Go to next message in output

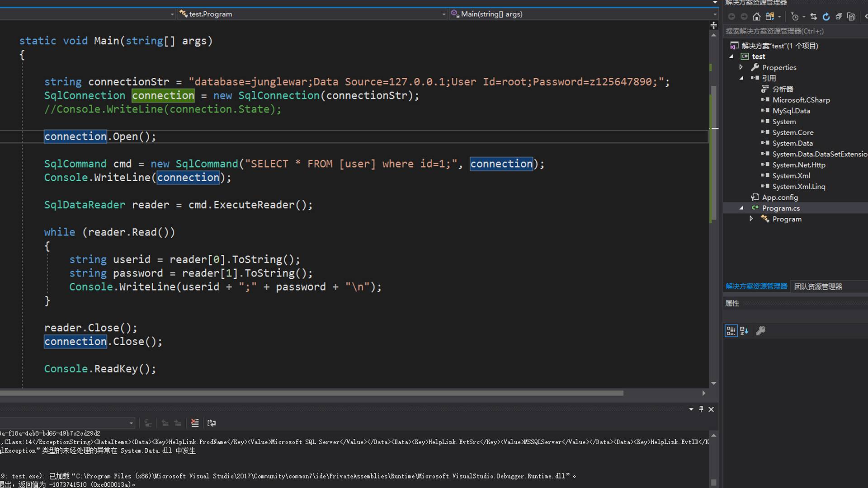click(x=178, y=423)
